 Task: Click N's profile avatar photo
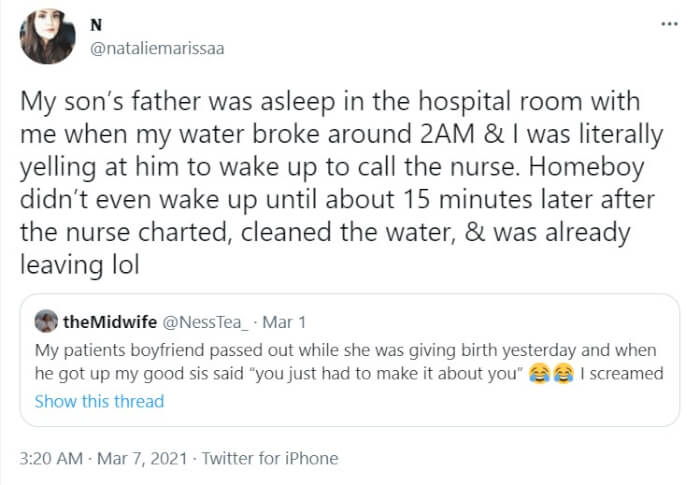click(x=47, y=38)
